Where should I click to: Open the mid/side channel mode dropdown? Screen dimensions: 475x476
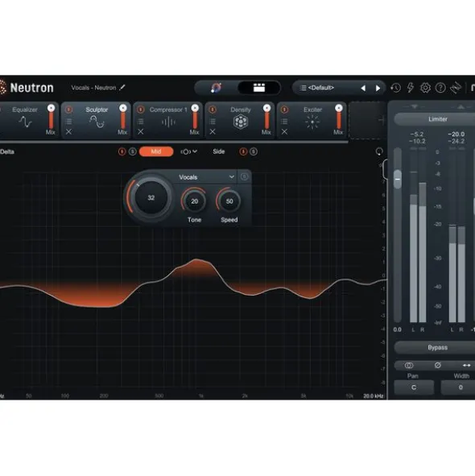[188, 151]
